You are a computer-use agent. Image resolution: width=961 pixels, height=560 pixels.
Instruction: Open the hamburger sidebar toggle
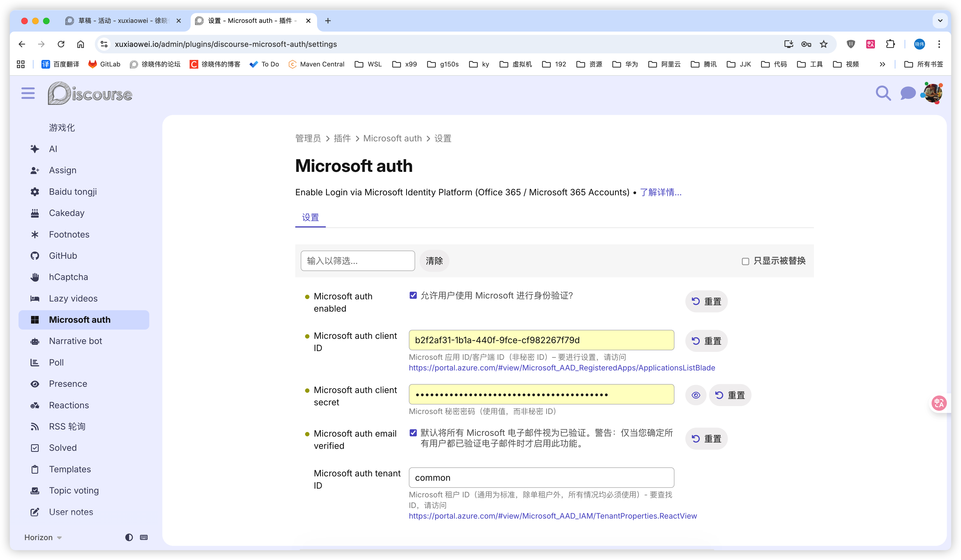[28, 93]
